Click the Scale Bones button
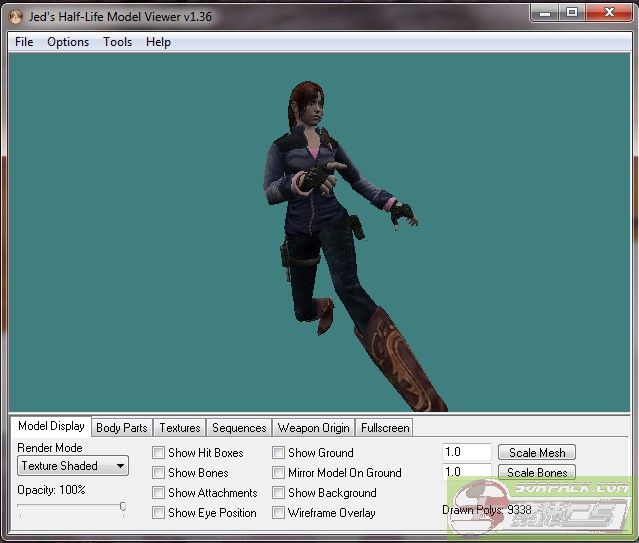 [537, 472]
